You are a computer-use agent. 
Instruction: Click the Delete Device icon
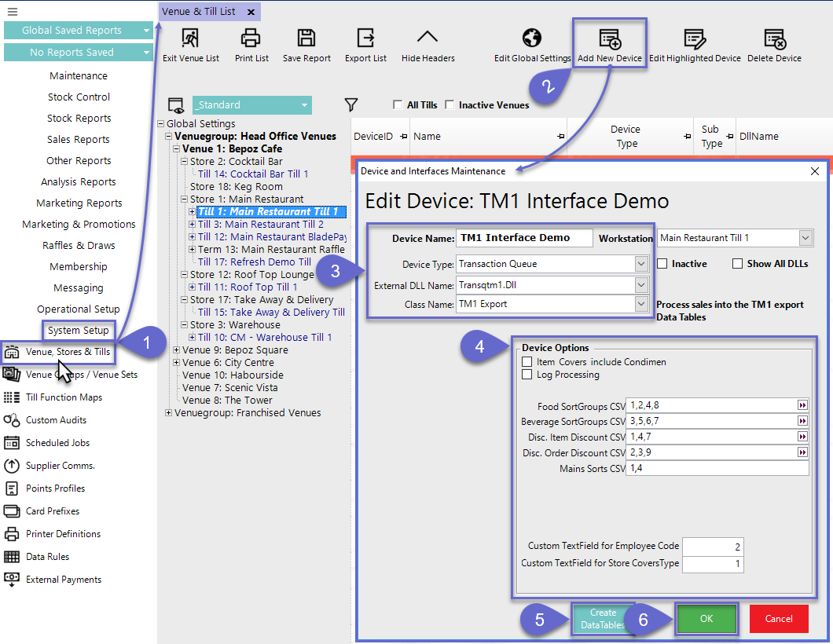click(x=774, y=38)
